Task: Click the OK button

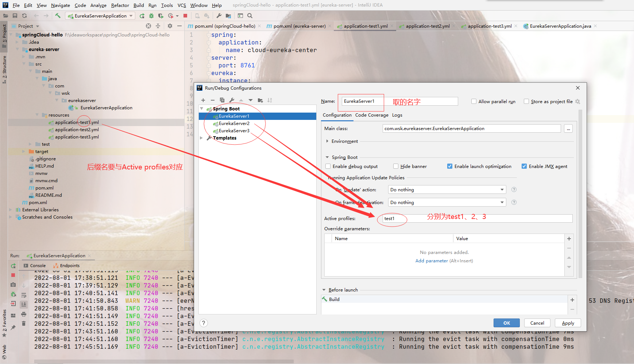Action: [x=507, y=323]
